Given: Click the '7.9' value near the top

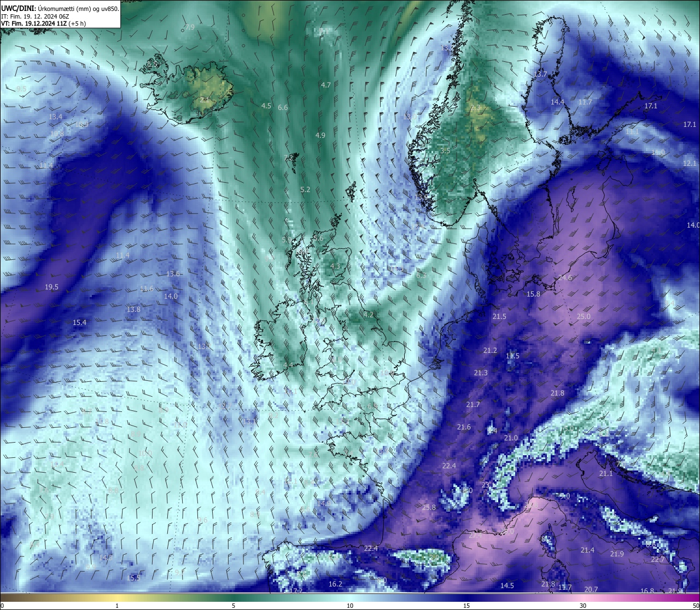Looking at the screenshot, I should coord(190,27).
